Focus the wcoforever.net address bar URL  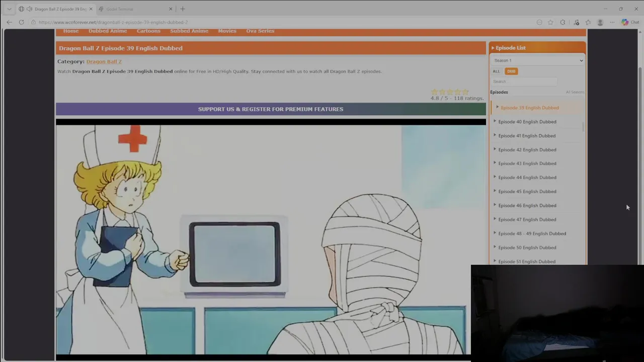click(113, 22)
